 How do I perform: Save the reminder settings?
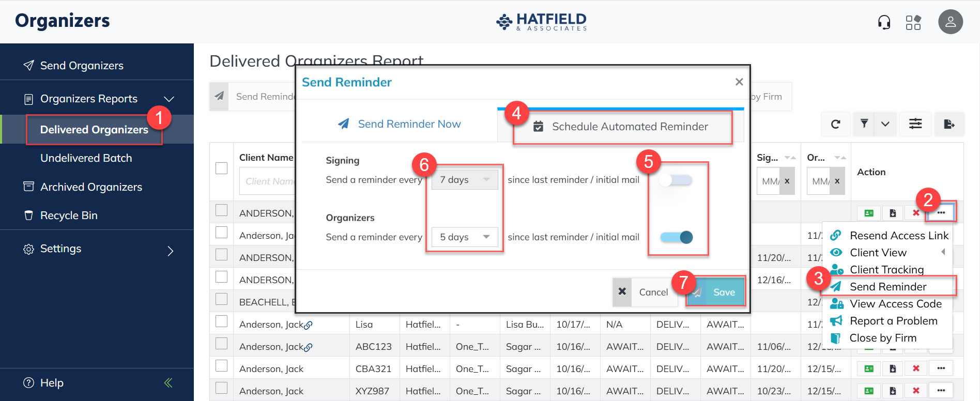coord(716,292)
